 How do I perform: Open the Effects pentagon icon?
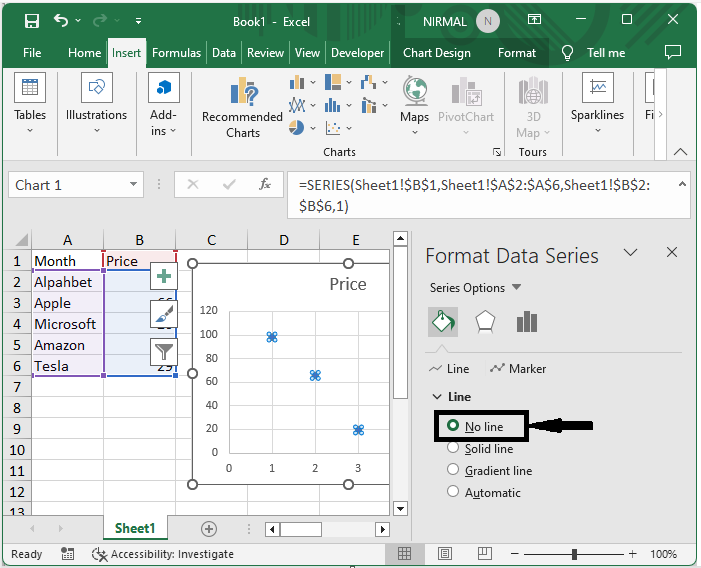coord(485,321)
